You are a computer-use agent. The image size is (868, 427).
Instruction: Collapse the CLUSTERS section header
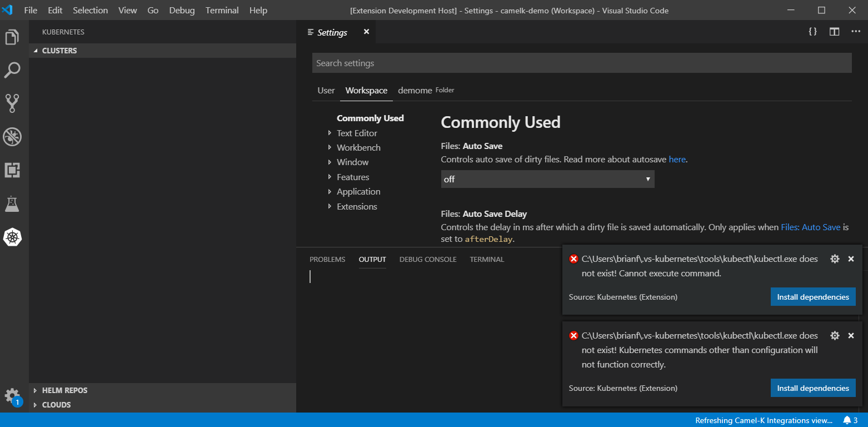pos(59,51)
